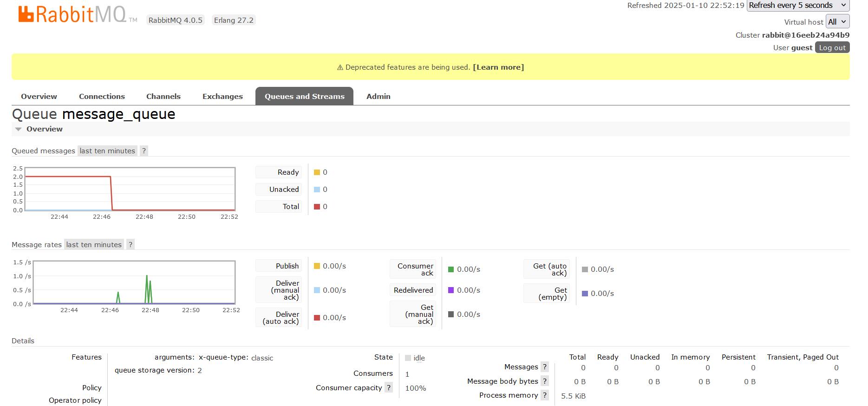Viewport: 868px width, 406px height.
Task: Show help for Process memory
Action: pos(545,395)
